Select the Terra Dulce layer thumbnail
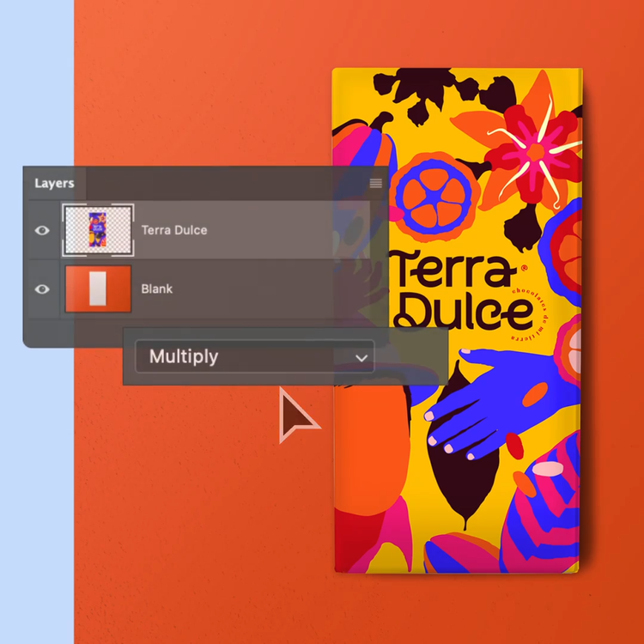Image resolution: width=644 pixels, height=644 pixels. [98, 230]
